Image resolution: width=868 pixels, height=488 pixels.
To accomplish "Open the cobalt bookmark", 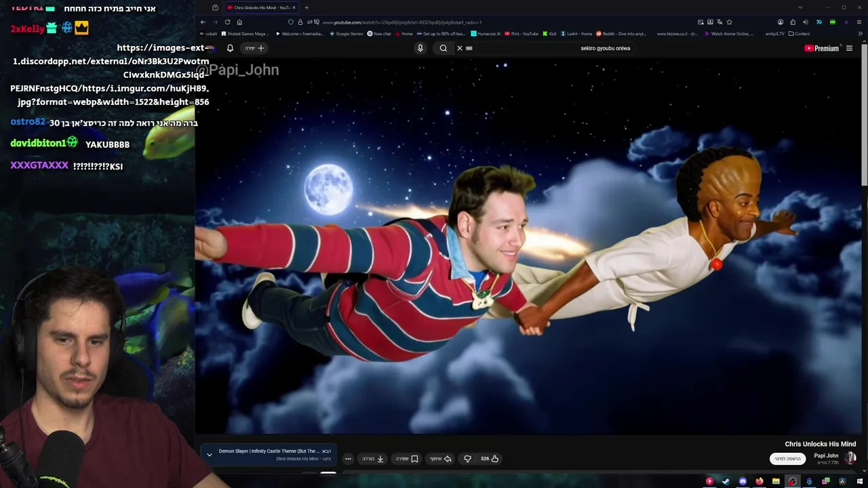I will pos(209,34).
